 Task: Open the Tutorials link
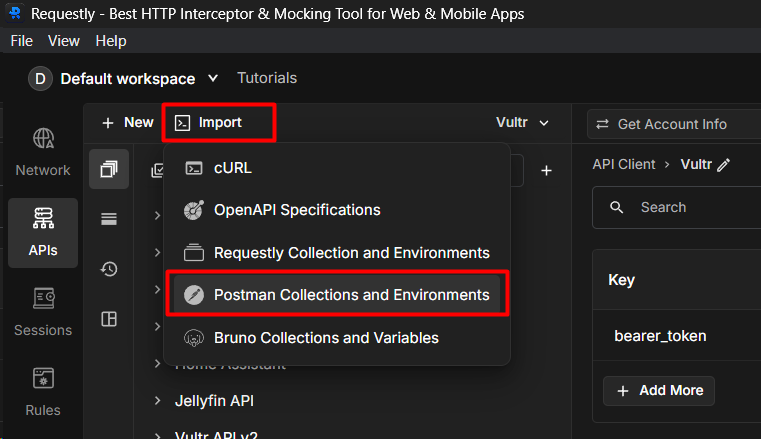pos(267,78)
